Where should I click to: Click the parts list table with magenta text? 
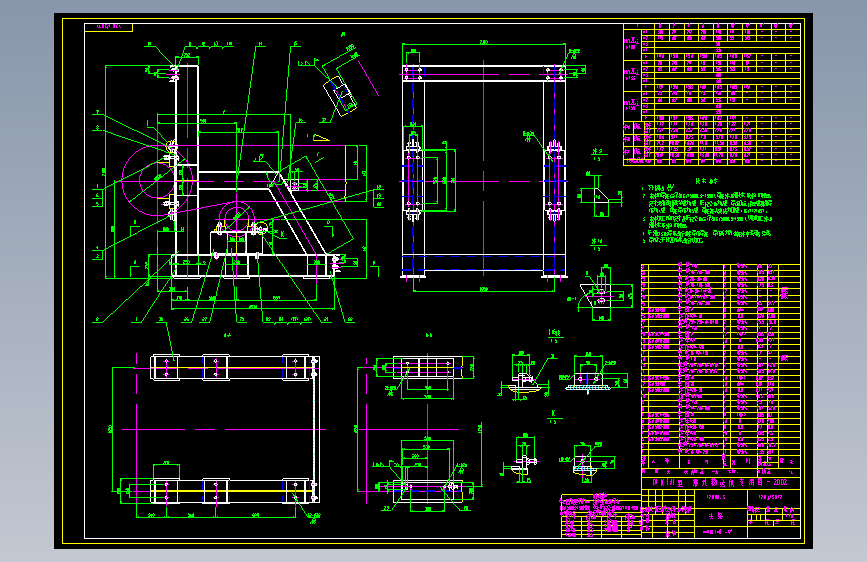pos(720,367)
